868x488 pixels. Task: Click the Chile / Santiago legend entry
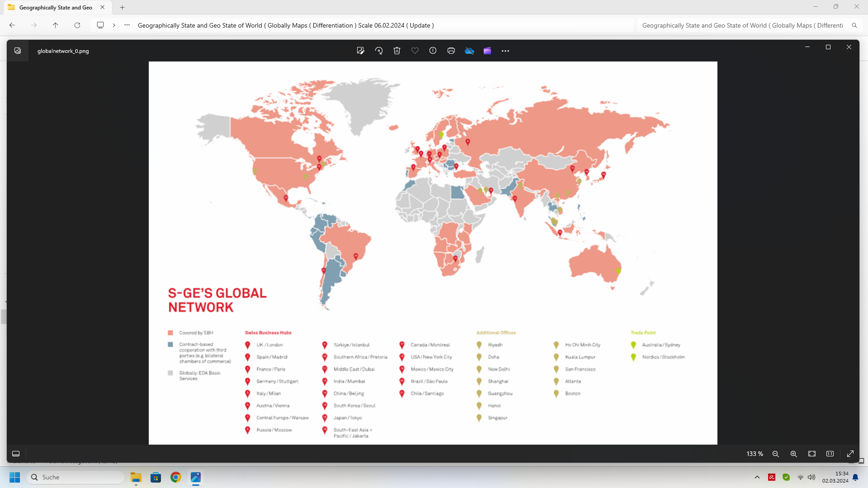click(427, 394)
